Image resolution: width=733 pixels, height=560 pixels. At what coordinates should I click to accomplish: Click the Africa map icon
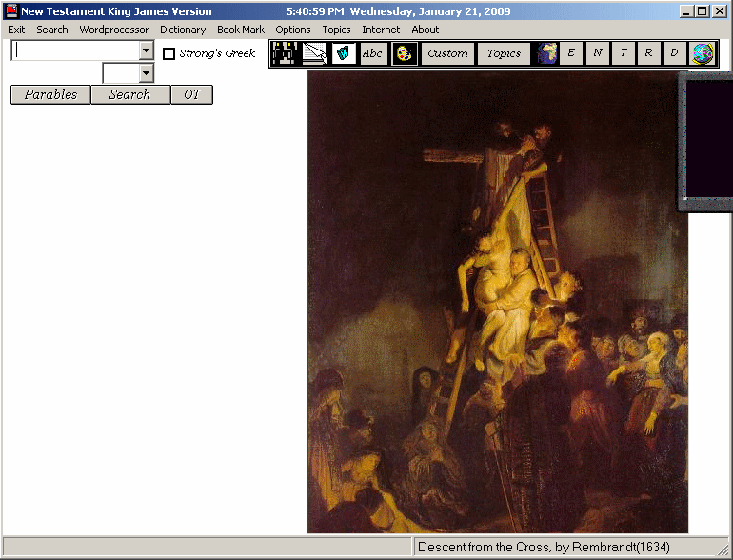546,53
